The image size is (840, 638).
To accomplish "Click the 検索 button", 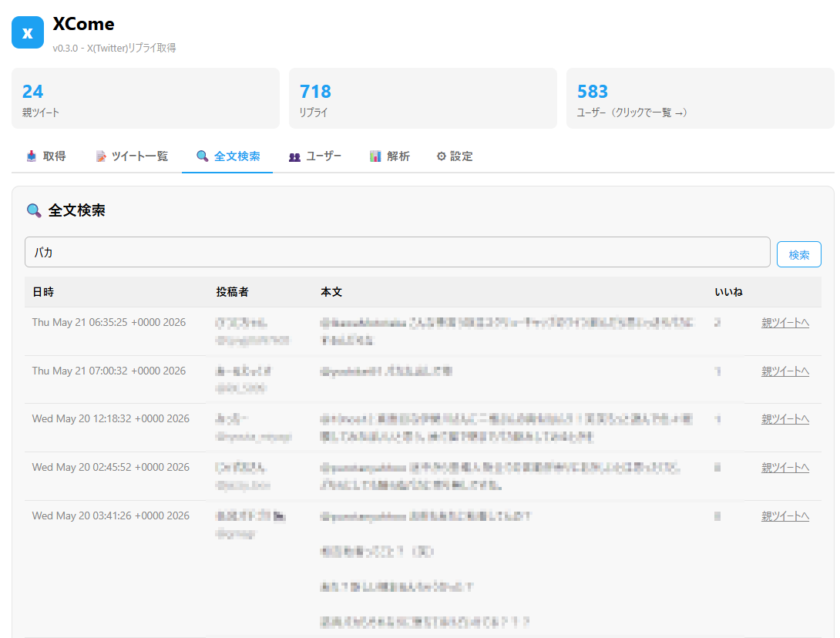I will coord(798,254).
